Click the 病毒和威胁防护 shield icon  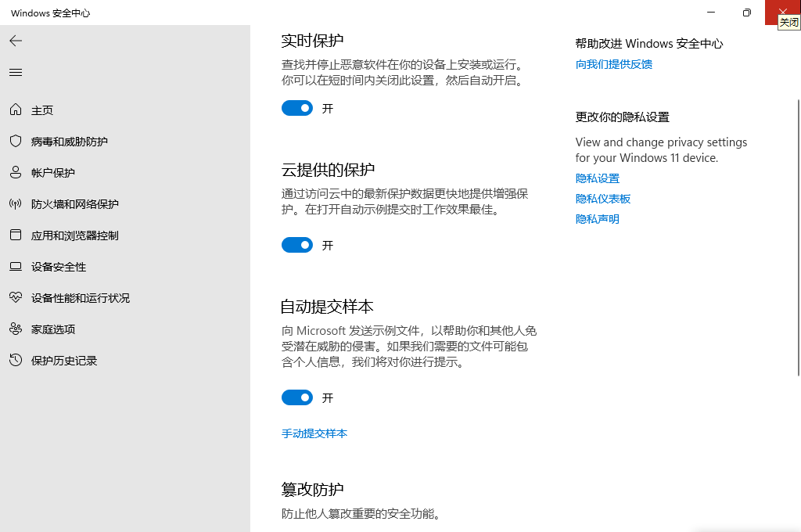pyautogui.click(x=16, y=142)
